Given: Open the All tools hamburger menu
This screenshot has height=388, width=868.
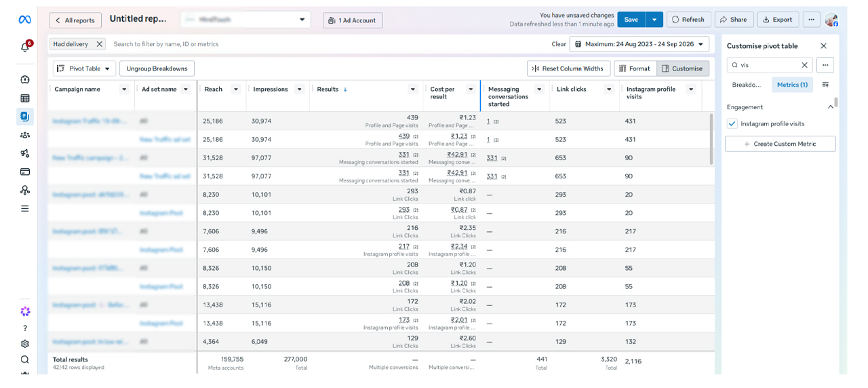Looking at the screenshot, I should pos(25,208).
